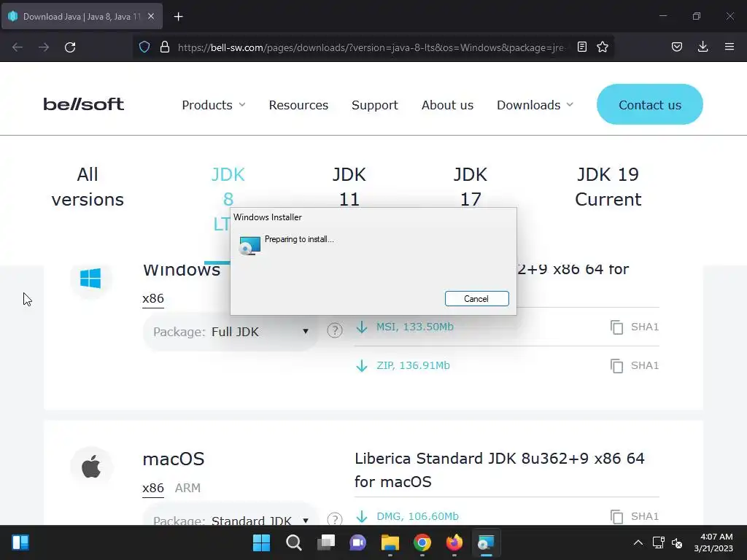Screen dimensions: 747x560
Task: Cancel the Windows Installer dialog
Action: [x=477, y=298]
